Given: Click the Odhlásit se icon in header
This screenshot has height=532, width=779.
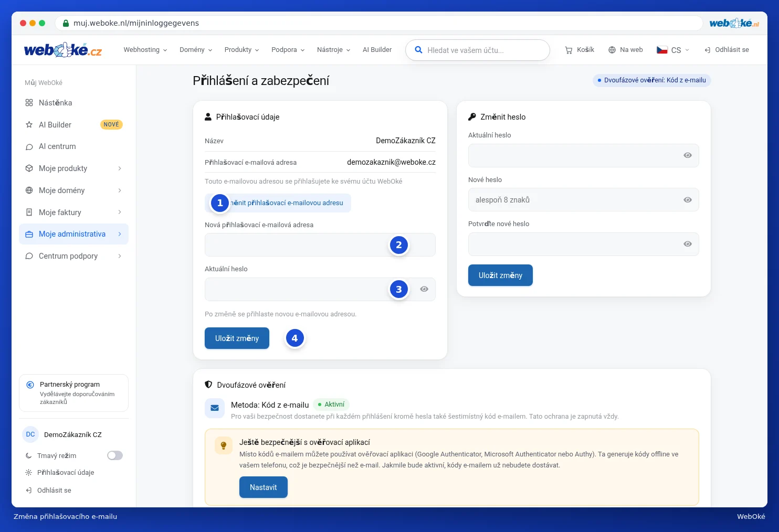Looking at the screenshot, I should coord(708,50).
